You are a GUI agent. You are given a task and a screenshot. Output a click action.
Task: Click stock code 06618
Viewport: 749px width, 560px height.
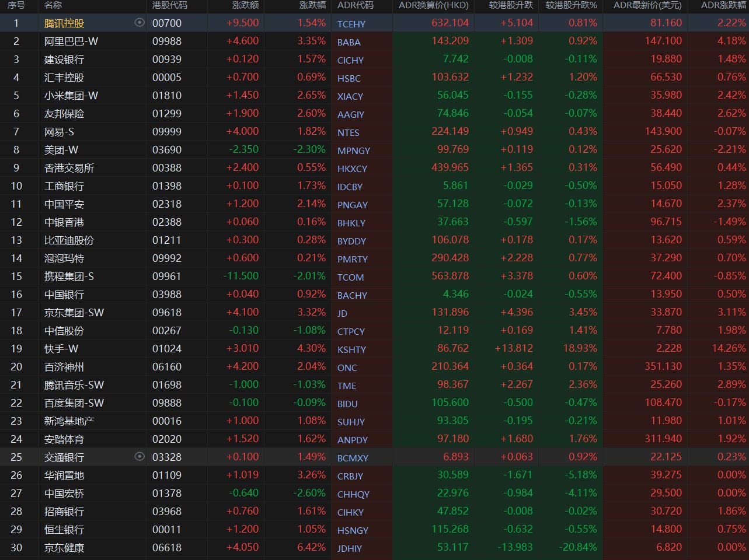click(x=167, y=548)
